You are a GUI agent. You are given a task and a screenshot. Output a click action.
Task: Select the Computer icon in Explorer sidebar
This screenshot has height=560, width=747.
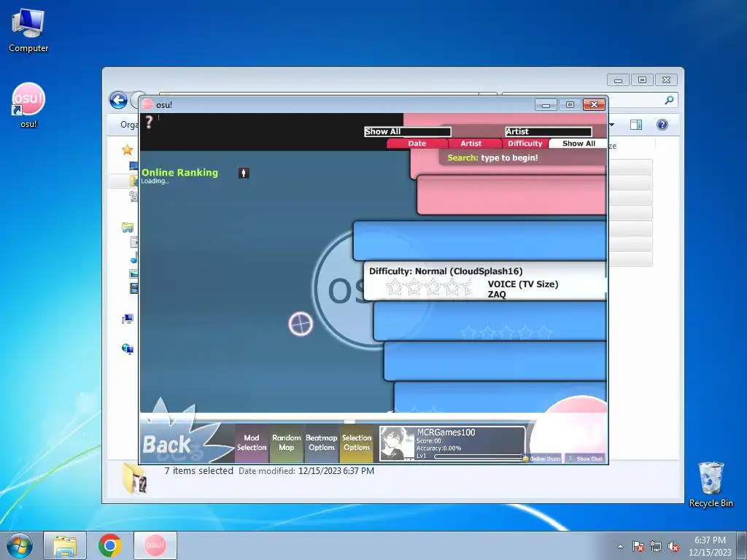click(127, 319)
